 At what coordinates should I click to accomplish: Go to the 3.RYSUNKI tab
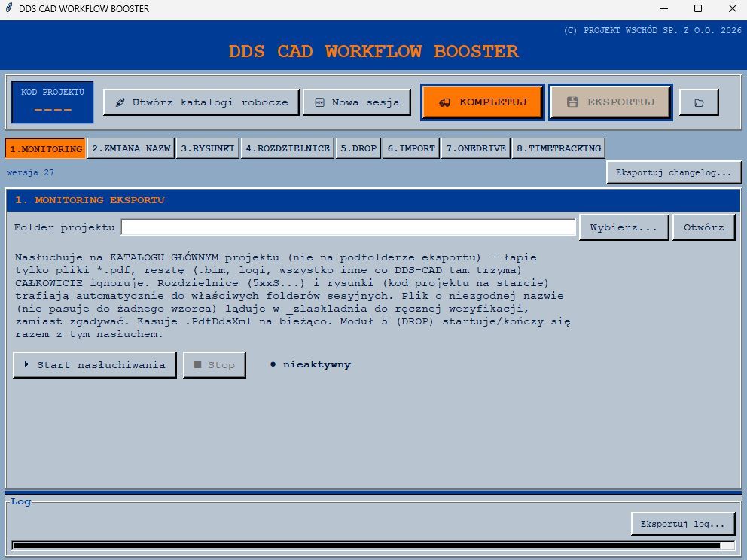207,148
